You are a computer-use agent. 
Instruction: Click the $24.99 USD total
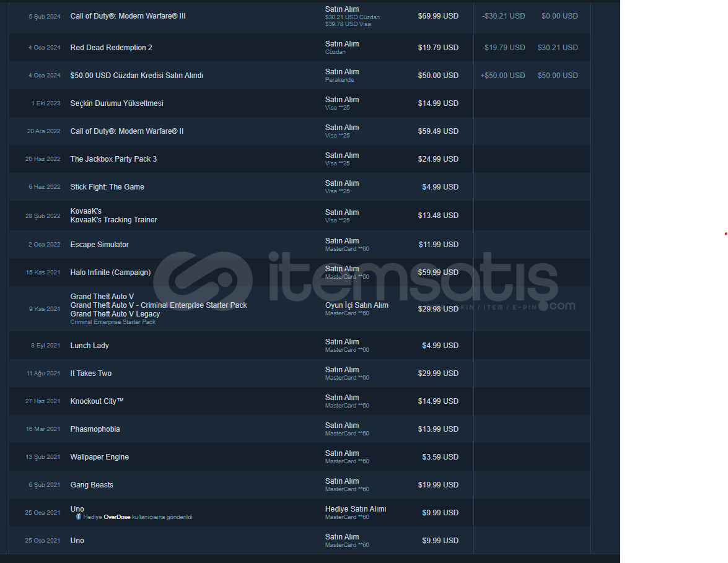(438, 159)
